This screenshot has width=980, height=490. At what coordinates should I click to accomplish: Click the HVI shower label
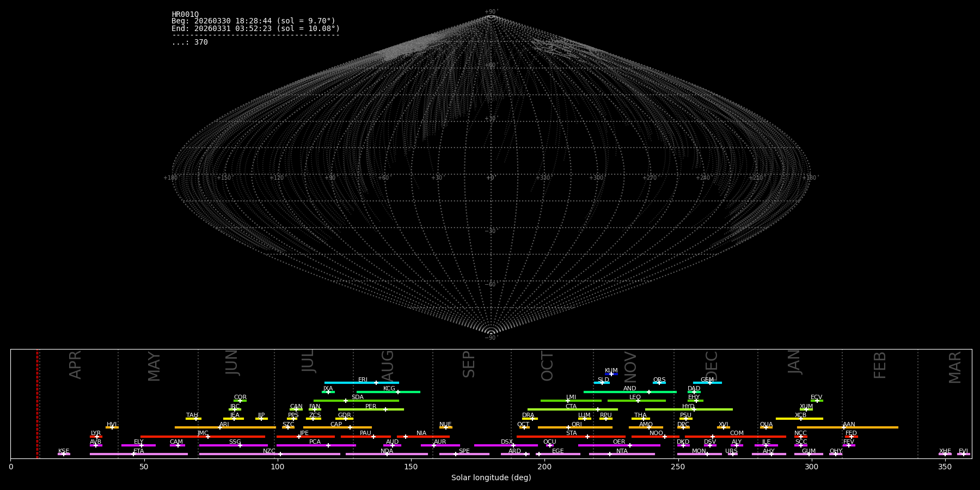(x=112, y=425)
